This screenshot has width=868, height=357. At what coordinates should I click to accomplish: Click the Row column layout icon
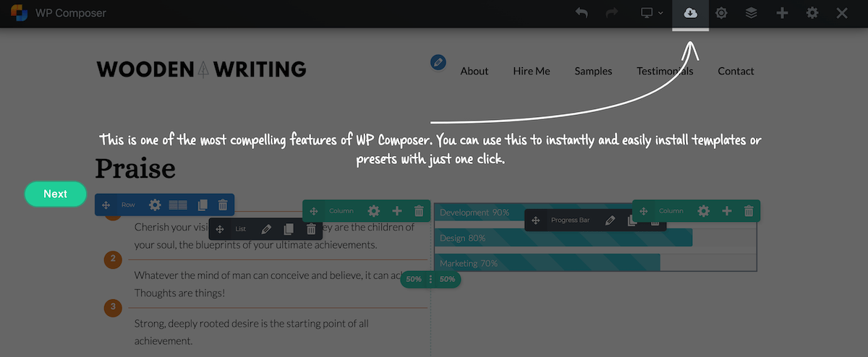point(178,205)
